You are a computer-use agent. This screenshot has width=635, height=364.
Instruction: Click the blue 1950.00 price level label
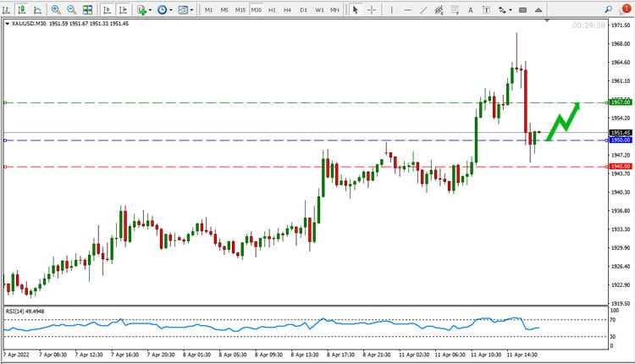pos(620,140)
